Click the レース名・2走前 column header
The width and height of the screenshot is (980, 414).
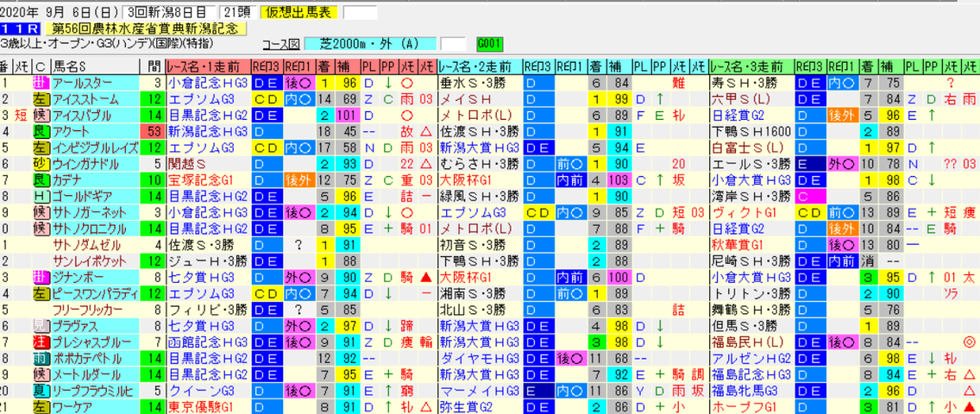480,66
